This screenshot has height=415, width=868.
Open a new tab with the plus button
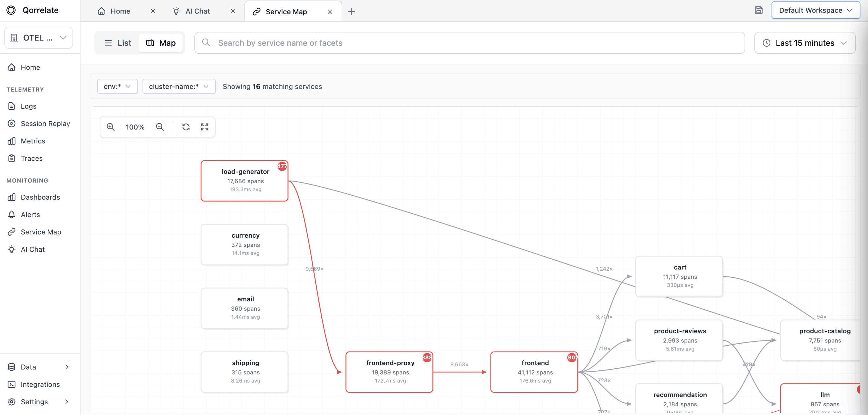(x=351, y=12)
